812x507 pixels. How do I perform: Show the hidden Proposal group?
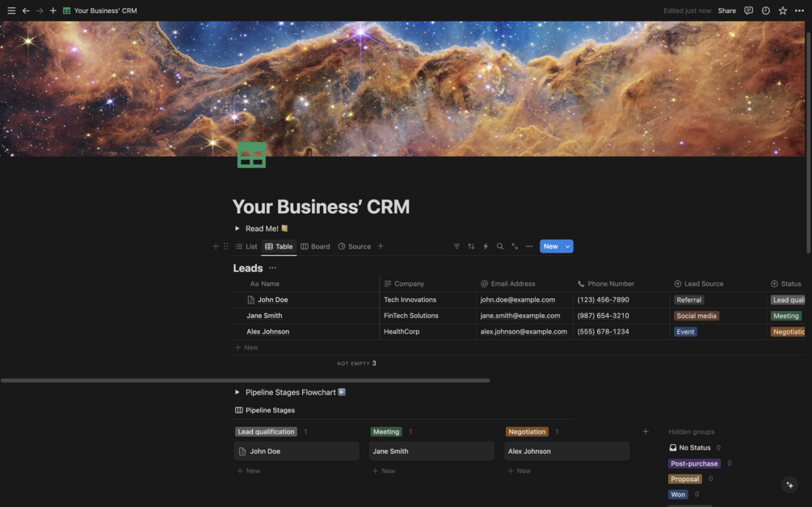click(x=684, y=479)
